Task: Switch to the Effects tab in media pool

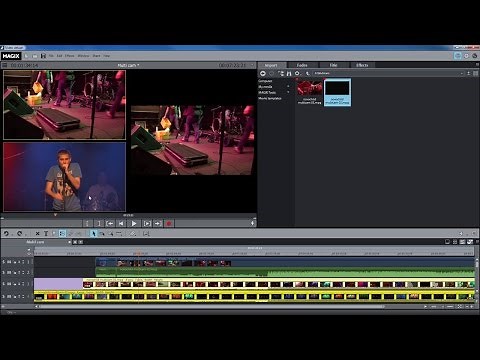Action: coord(362,65)
